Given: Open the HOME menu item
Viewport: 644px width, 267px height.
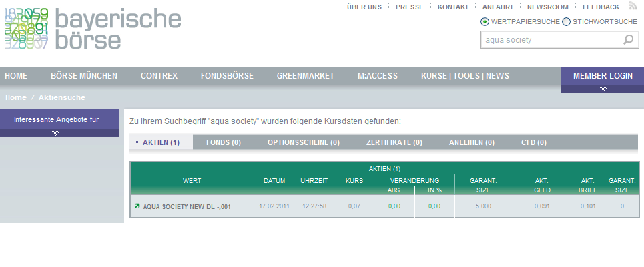Looking at the screenshot, I should 16,76.
